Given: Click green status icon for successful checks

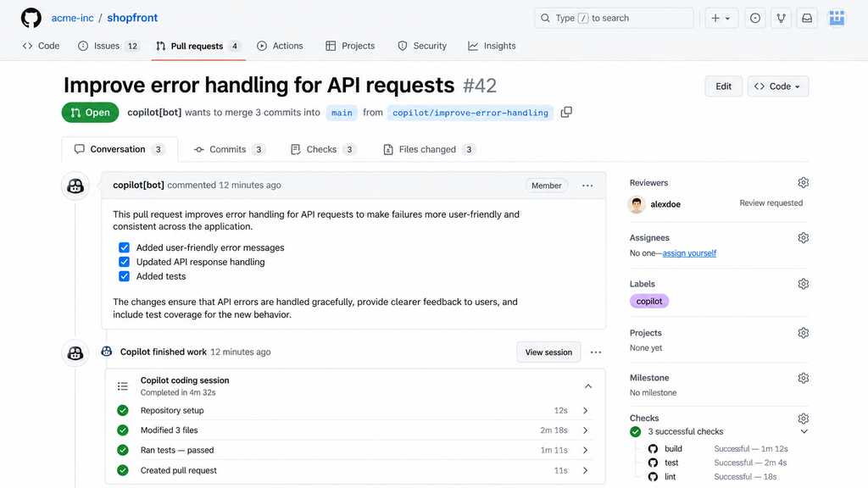Looking at the screenshot, I should pyautogui.click(x=636, y=431).
